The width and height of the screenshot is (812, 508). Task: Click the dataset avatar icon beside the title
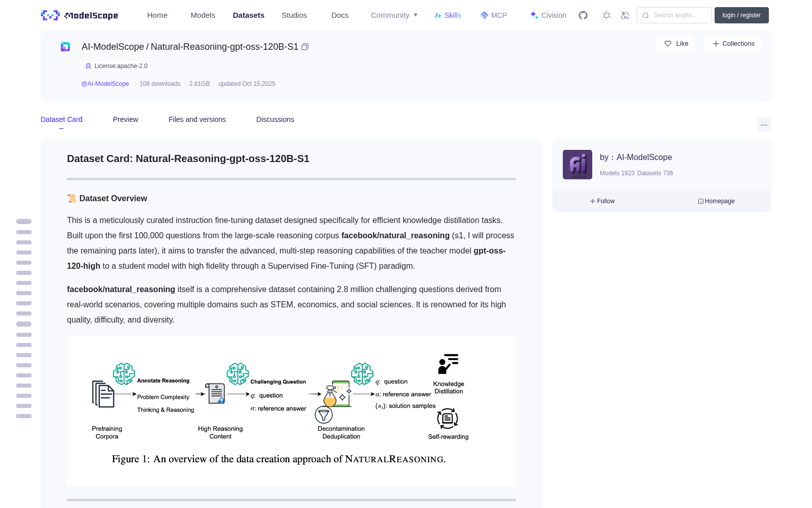(x=65, y=47)
